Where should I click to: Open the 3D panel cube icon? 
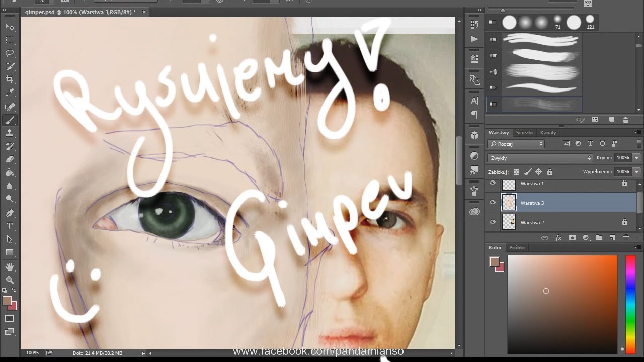(x=474, y=136)
